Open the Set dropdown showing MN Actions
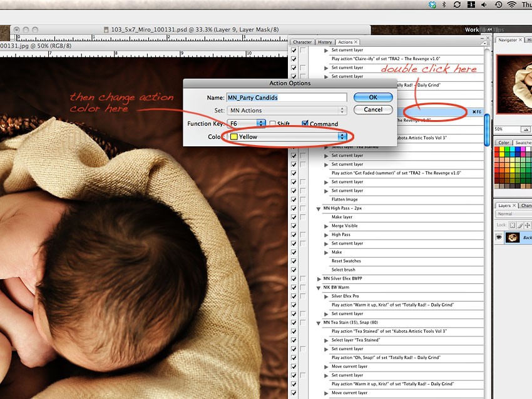532x399 pixels. pyautogui.click(x=287, y=111)
